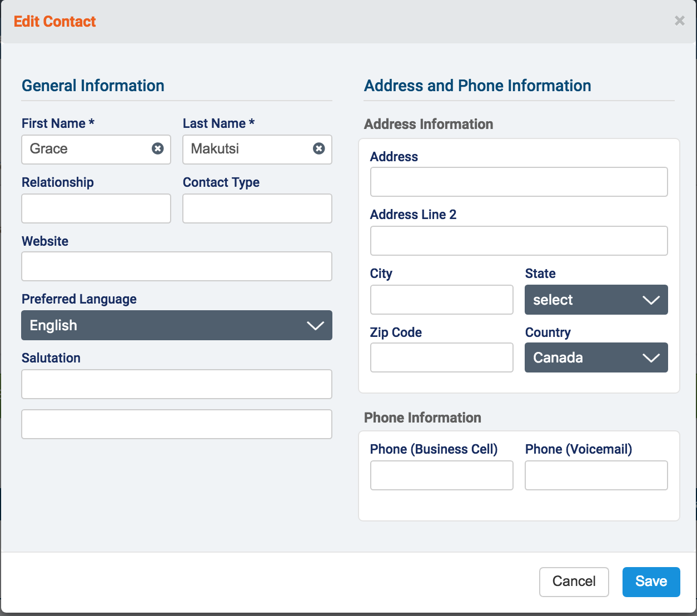This screenshot has height=616, width=697.
Task: Select the Phone (Voicemail) field
Action: [x=596, y=475]
